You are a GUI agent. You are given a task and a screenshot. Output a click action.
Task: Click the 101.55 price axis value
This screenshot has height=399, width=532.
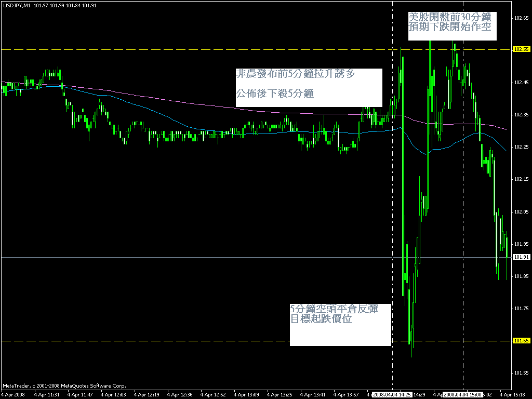[x=522, y=373]
